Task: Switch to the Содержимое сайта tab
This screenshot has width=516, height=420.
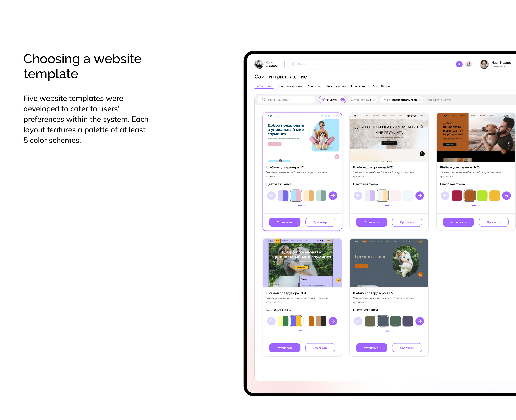Action: (290, 86)
